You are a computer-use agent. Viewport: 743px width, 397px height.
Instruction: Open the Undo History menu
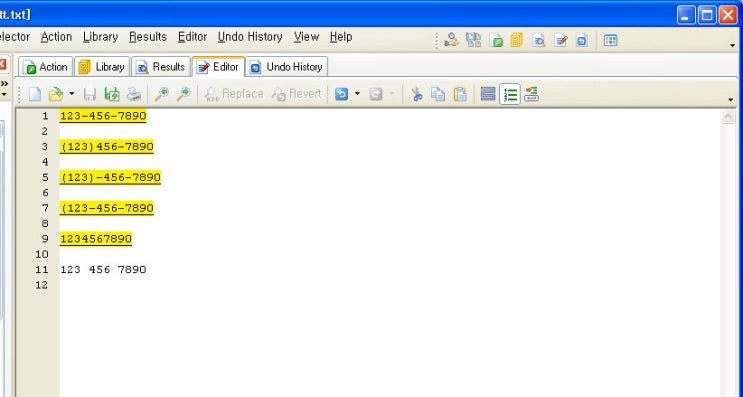tap(250, 37)
